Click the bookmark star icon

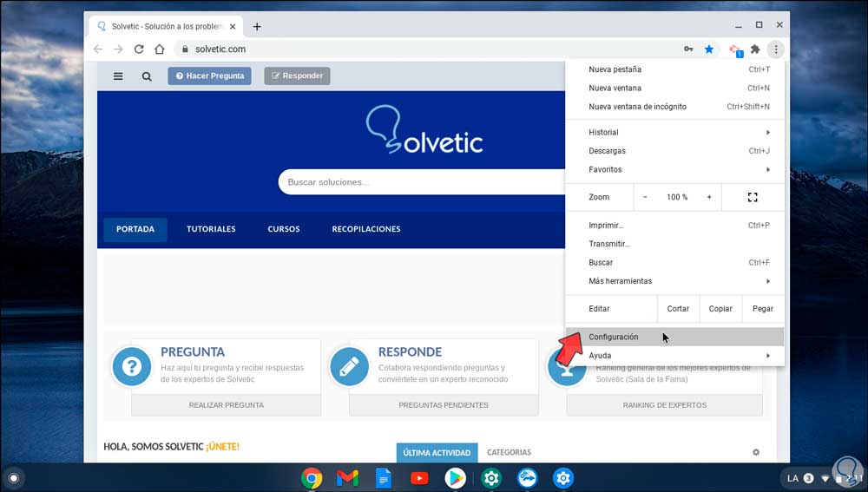coord(709,49)
